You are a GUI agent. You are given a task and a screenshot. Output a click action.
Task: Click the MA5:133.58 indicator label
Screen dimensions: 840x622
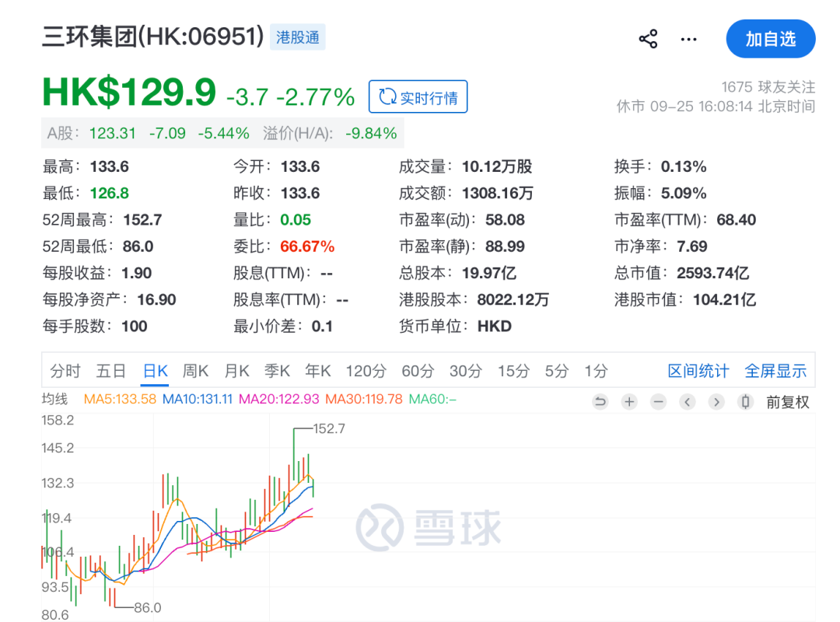click(120, 399)
